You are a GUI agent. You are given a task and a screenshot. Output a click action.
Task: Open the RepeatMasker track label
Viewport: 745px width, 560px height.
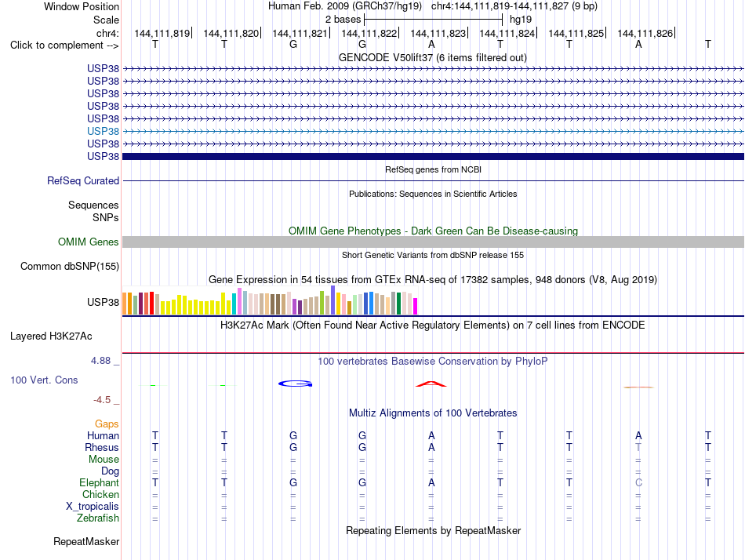click(86, 541)
